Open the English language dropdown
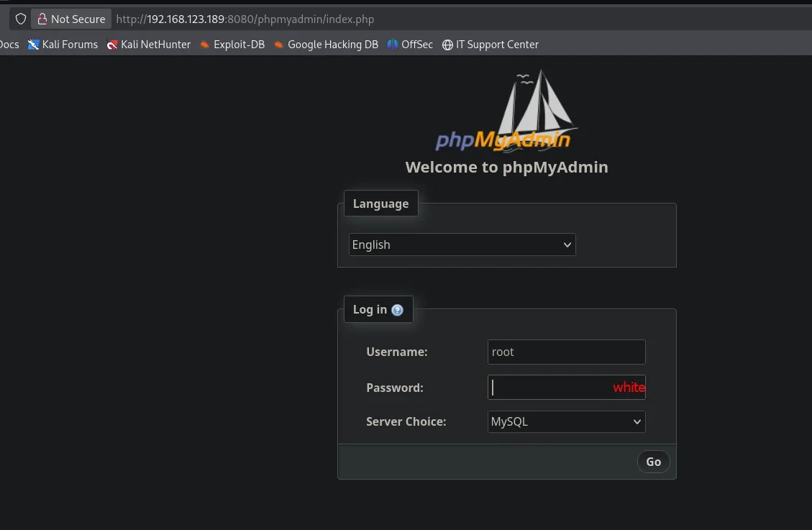Screen dimensions: 812x530 (462, 245)
